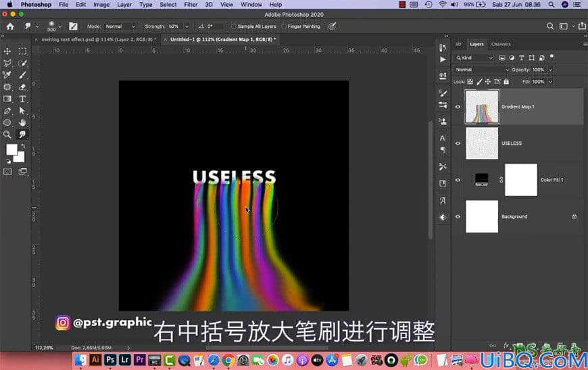Swap foreground and background colors
This screenshot has height=370, width=588.
[23, 145]
